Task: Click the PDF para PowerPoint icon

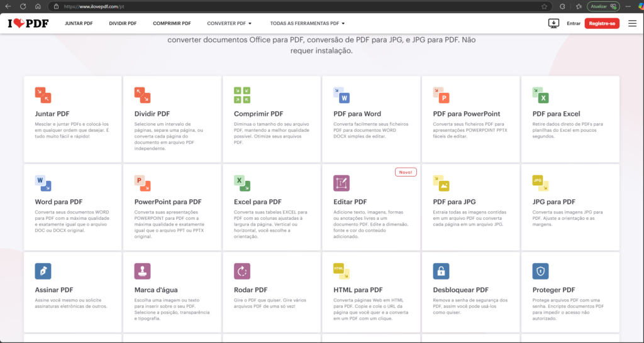Action: click(441, 95)
